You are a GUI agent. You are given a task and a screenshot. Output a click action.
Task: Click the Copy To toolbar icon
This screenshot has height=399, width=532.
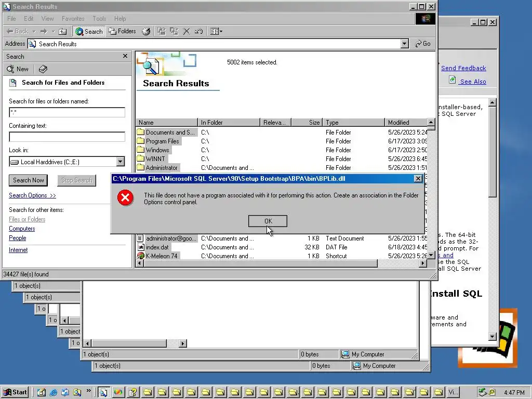coord(175,31)
